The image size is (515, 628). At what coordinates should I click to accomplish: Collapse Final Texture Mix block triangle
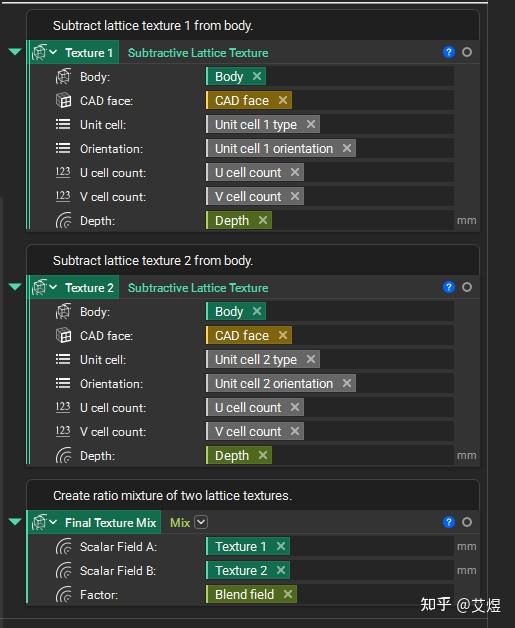tap(15, 521)
